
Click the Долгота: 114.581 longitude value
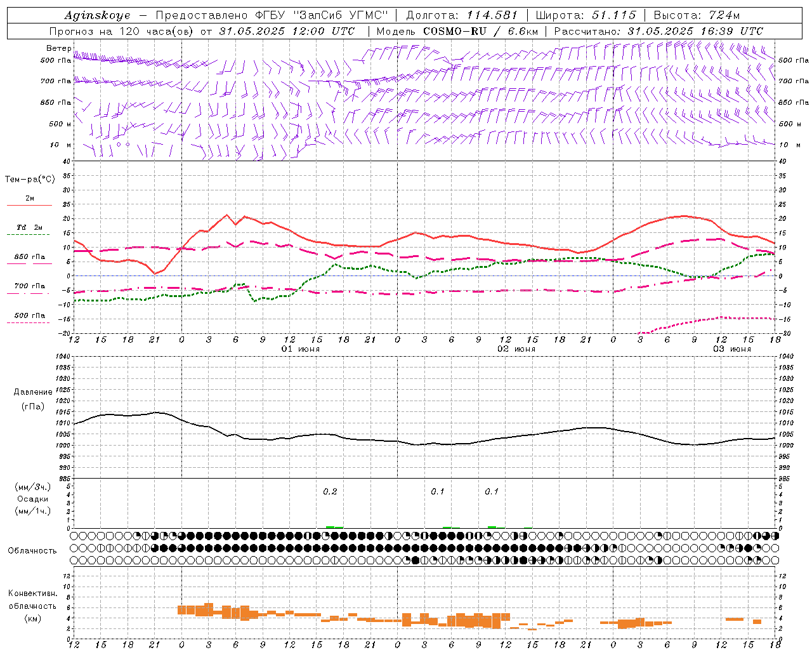click(462, 15)
